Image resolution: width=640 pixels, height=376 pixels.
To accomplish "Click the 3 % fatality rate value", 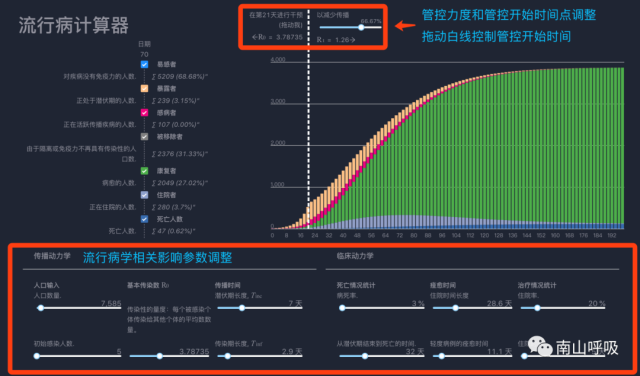I will tap(418, 303).
